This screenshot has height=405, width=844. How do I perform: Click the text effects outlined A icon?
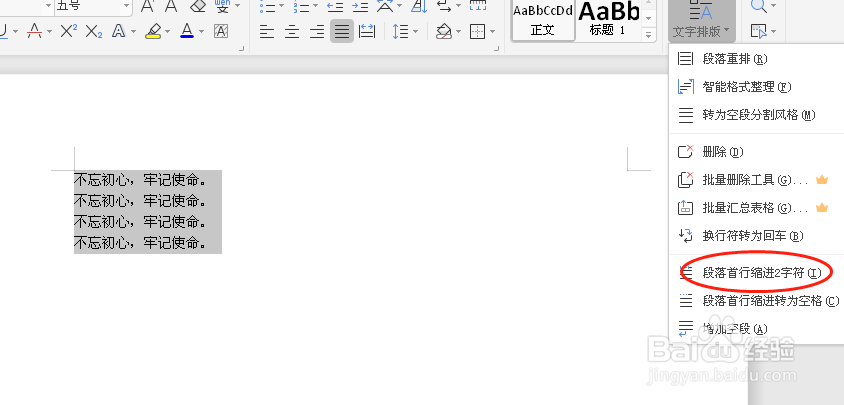pyautogui.click(x=118, y=32)
